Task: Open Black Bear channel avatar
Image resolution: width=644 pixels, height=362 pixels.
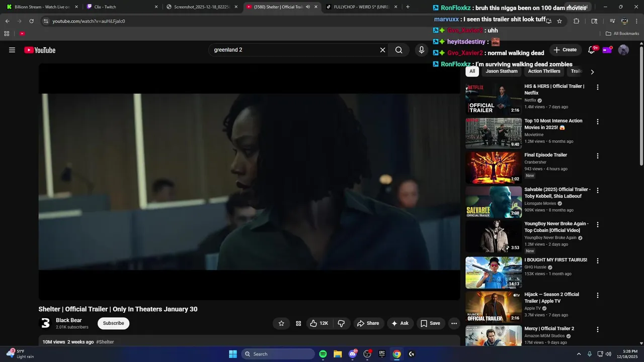Action: 45,323
